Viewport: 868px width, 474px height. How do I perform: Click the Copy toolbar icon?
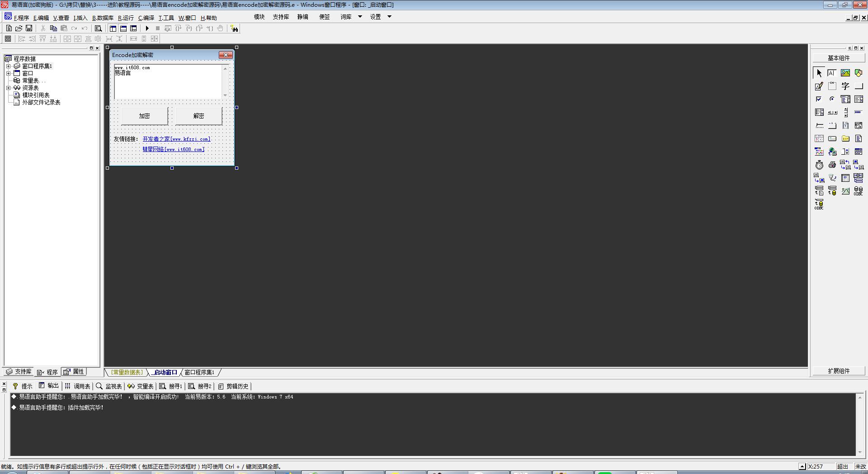pyautogui.click(x=53, y=28)
